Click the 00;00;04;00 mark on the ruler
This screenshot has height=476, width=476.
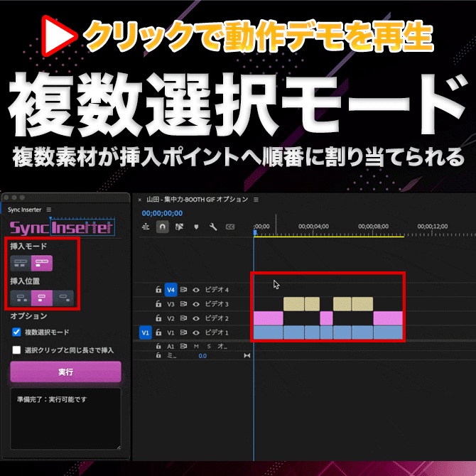(313, 226)
